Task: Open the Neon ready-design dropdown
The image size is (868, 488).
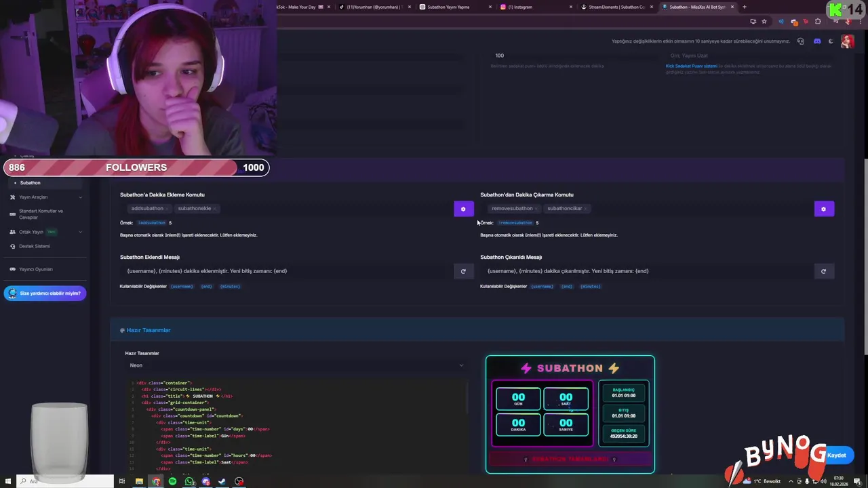Action: 296,365
